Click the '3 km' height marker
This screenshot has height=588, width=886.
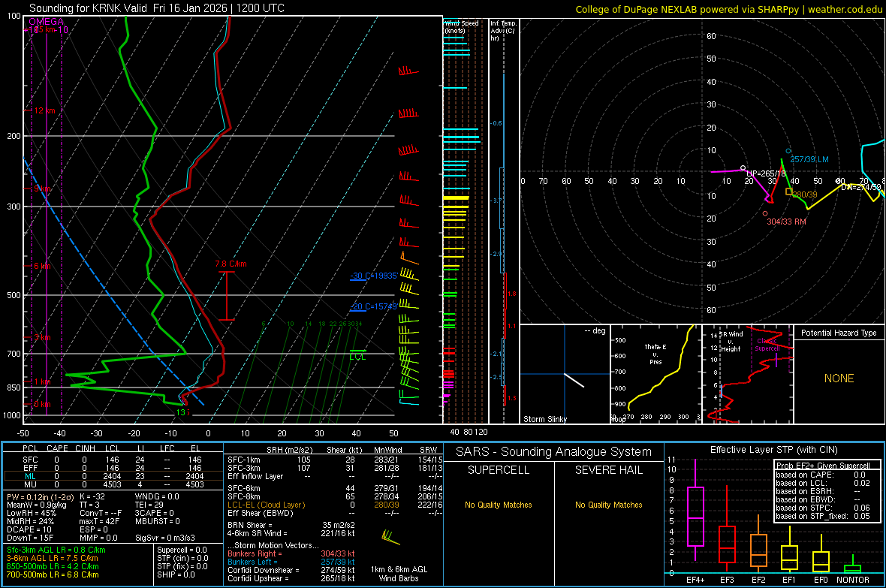[x=42, y=337]
